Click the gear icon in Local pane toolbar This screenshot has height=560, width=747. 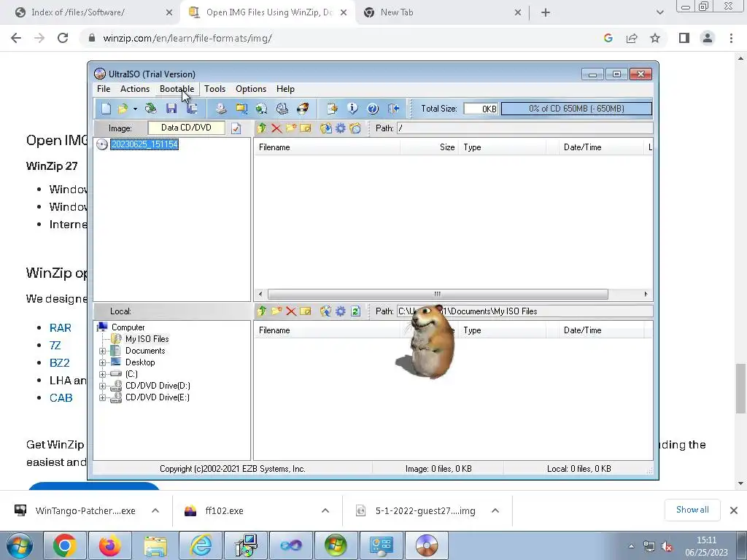[x=341, y=311]
